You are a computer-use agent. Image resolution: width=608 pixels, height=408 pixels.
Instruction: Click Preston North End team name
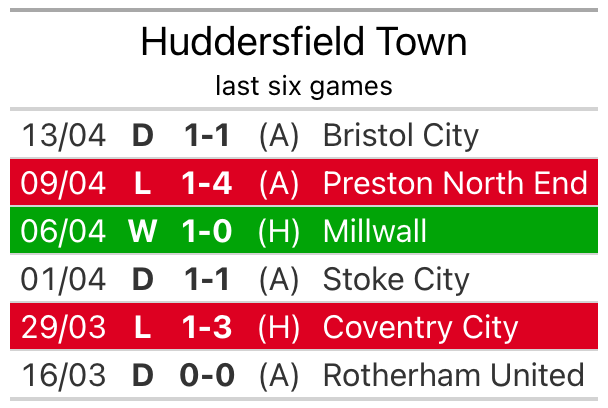tap(455, 183)
